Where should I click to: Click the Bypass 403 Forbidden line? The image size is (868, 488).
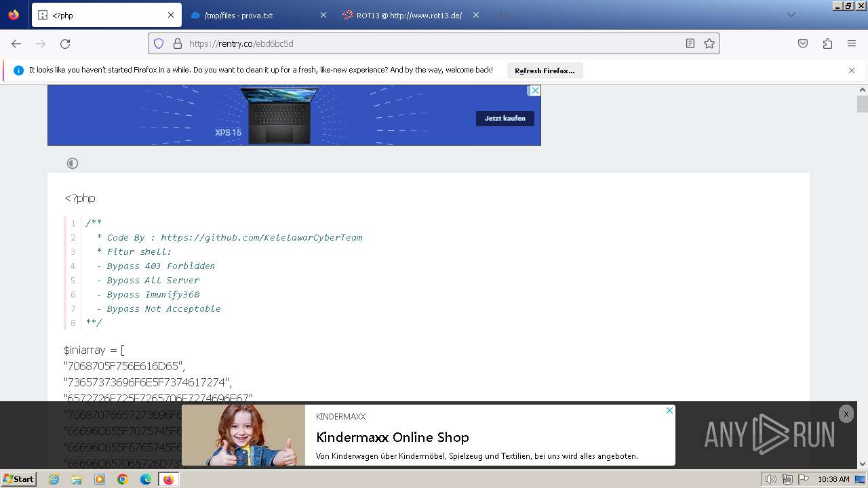pyautogui.click(x=155, y=266)
